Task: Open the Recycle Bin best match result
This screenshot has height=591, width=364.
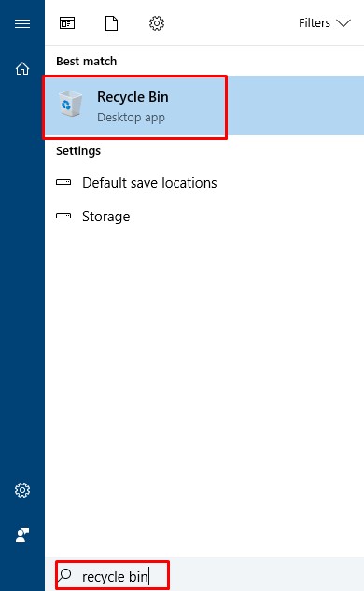Action: [204, 106]
